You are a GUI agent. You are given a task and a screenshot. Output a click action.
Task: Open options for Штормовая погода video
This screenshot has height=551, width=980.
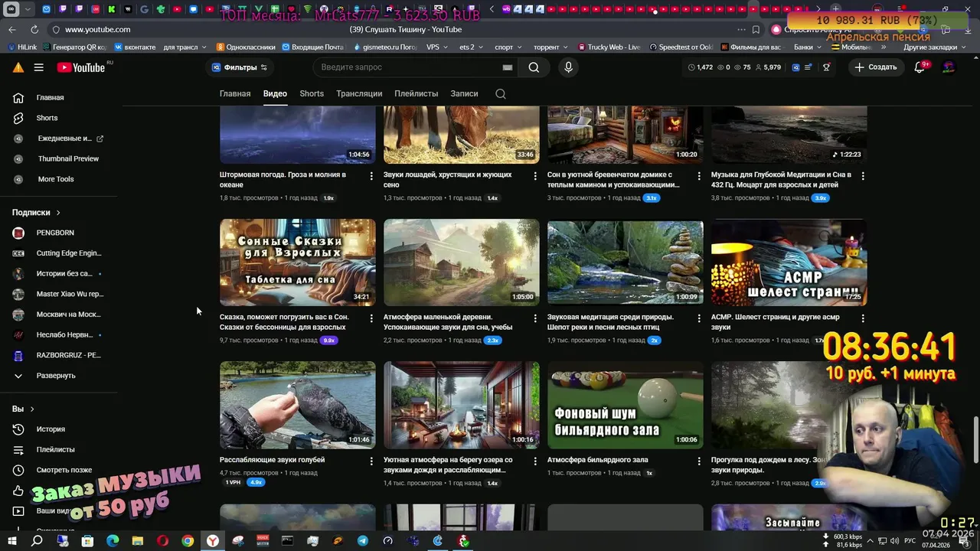[371, 176]
